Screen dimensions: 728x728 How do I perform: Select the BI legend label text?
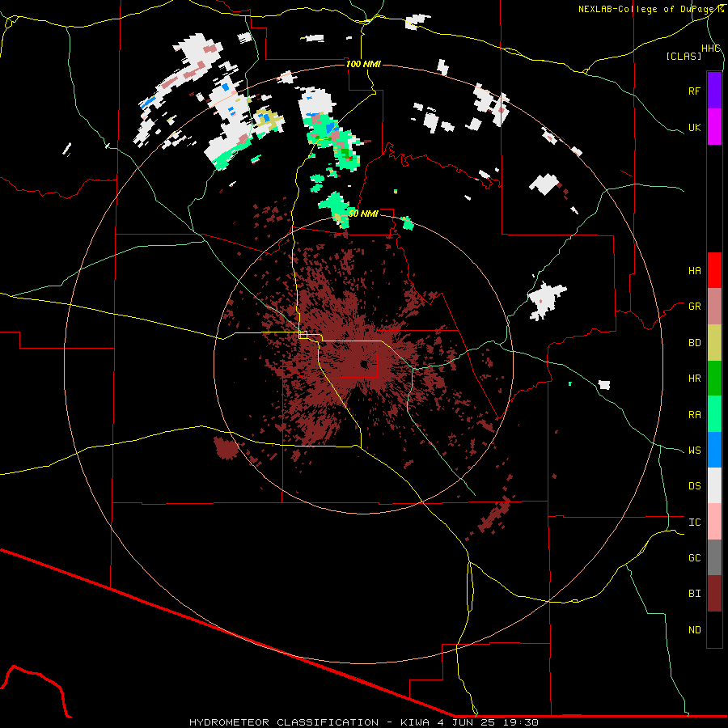[x=694, y=594]
